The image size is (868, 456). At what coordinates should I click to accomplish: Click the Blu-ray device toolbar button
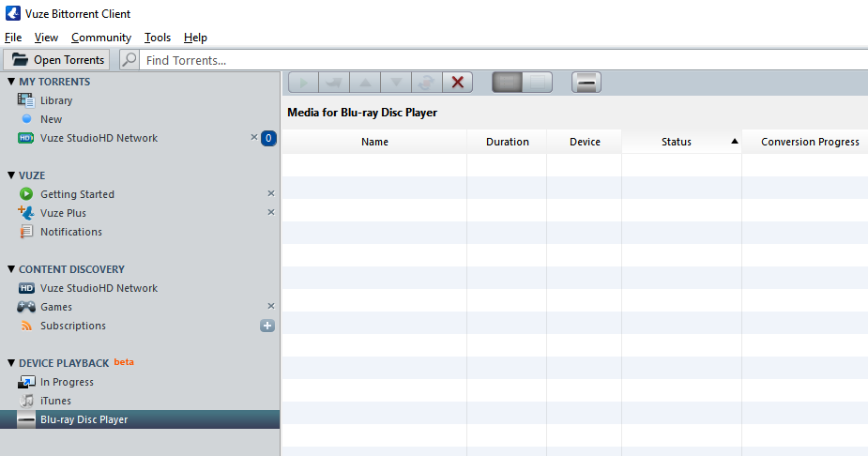(586, 83)
